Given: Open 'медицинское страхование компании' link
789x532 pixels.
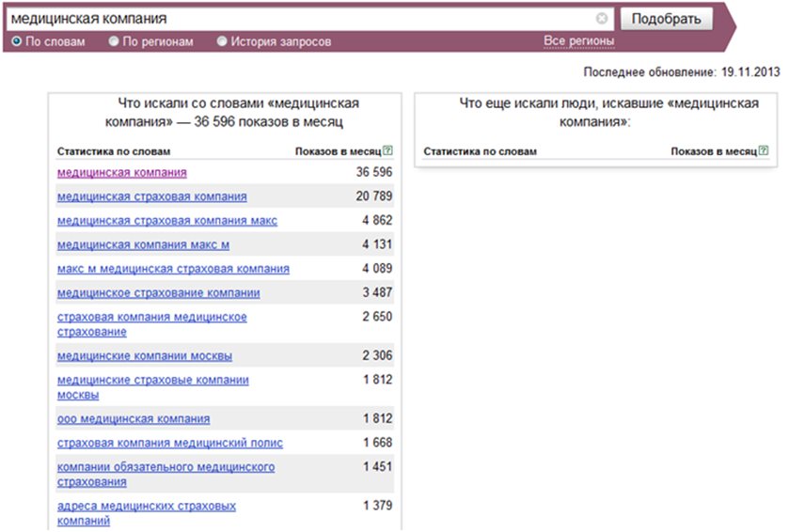Looking at the screenshot, I should tap(159, 293).
